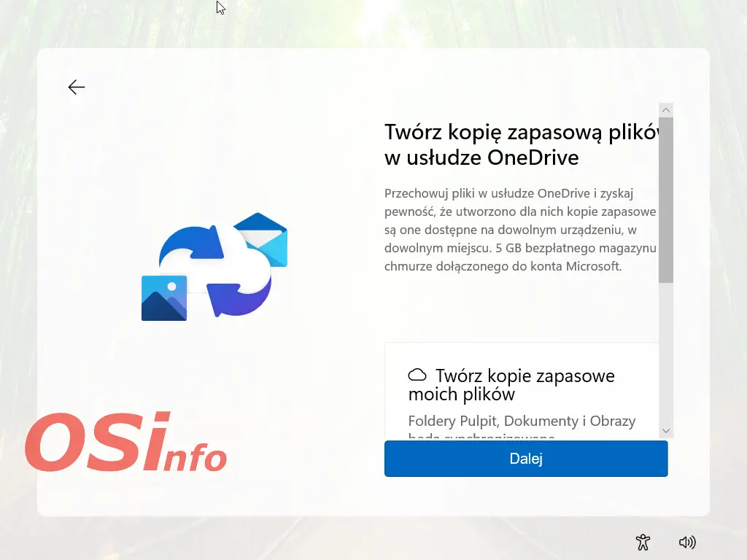Click the cloud icon beside backup option
The image size is (747, 560).
417,375
